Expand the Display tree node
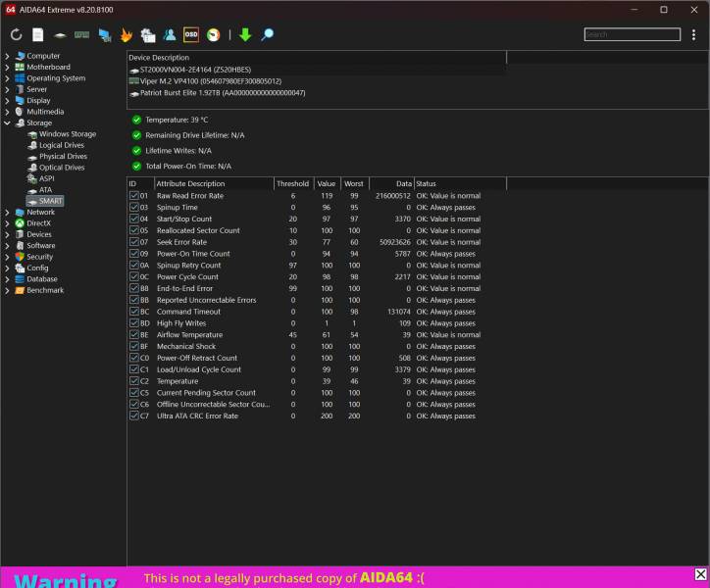 coord(7,101)
